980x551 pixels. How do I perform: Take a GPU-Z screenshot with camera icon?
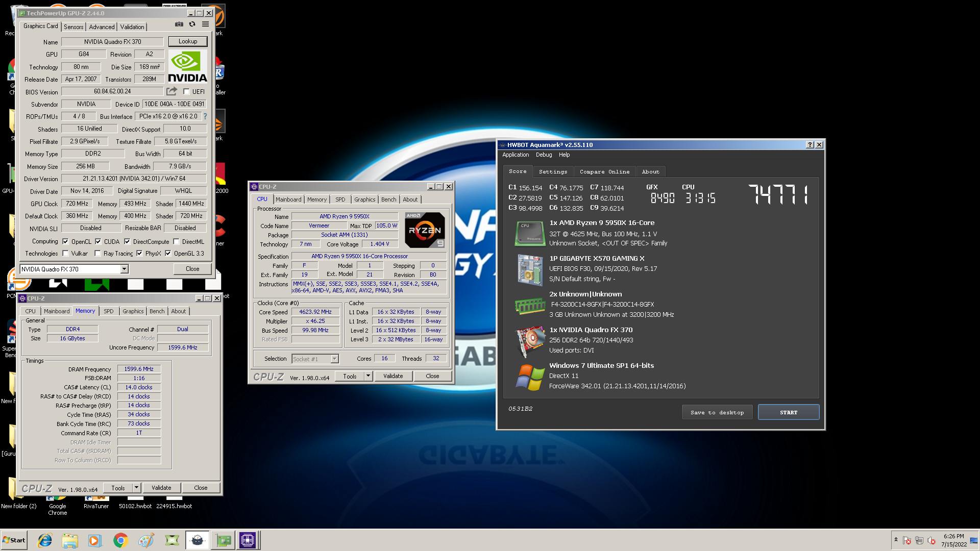(179, 24)
